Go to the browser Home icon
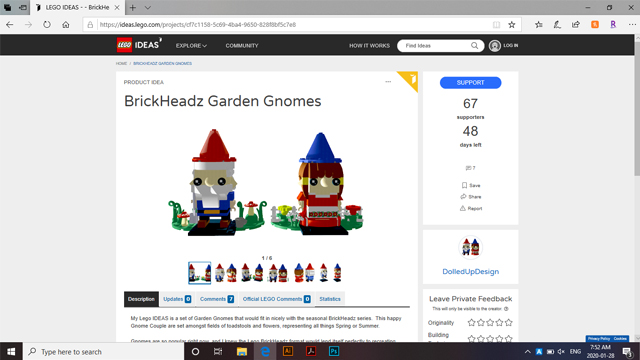 (x=66, y=24)
